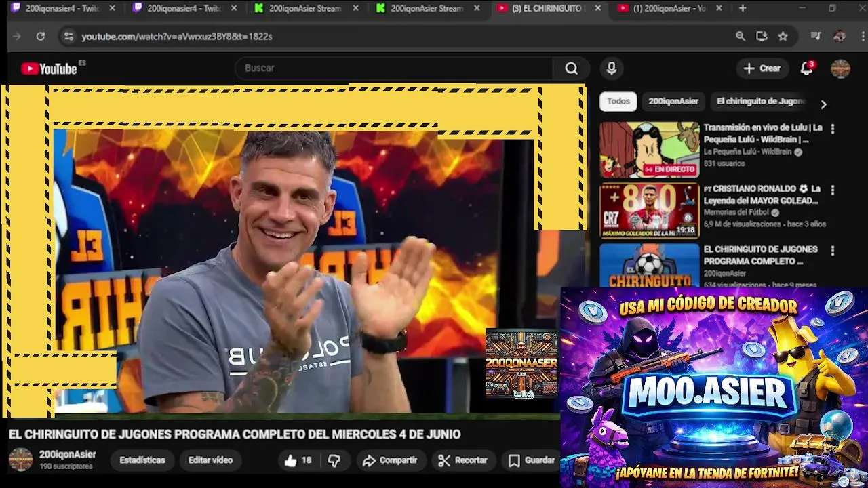Open the 200iqonAsier channel name link
This screenshot has width=868, height=488.
pyautogui.click(x=68, y=455)
